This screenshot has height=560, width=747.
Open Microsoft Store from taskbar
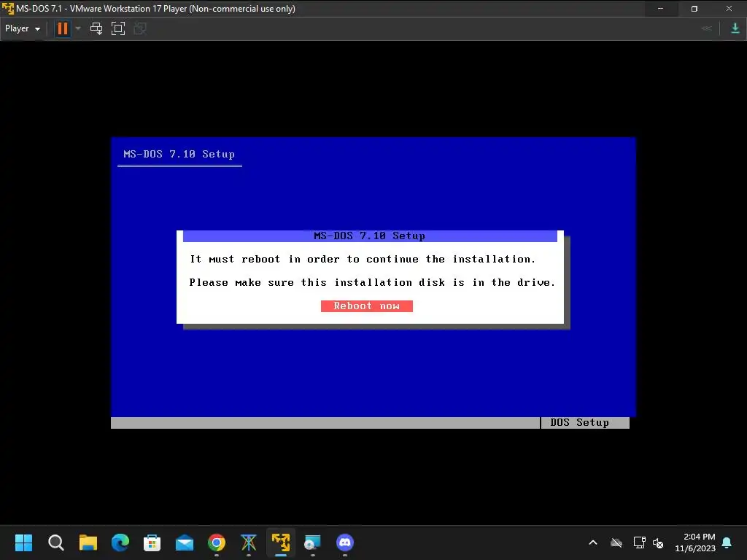pyautogui.click(x=152, y=542)
